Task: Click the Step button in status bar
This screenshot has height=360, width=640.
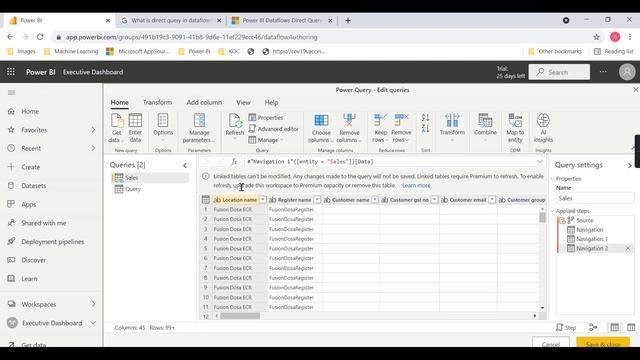Action: pos(566,327)
